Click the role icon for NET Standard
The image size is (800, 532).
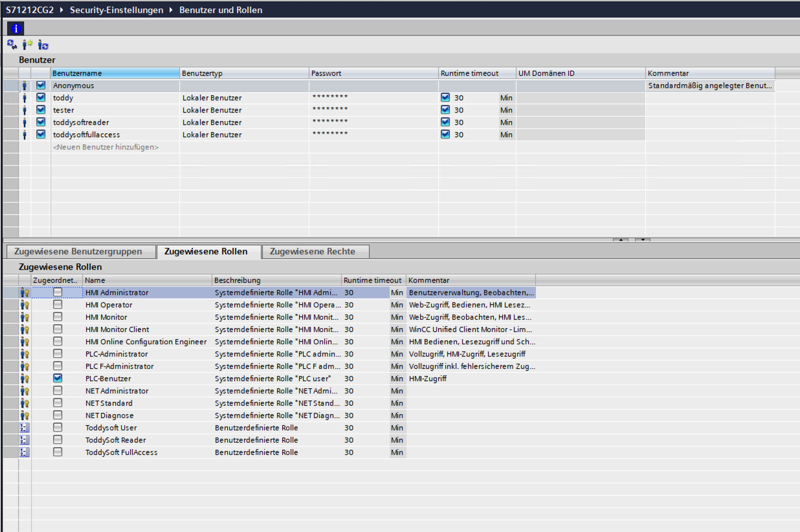click(x=25, y=403)
